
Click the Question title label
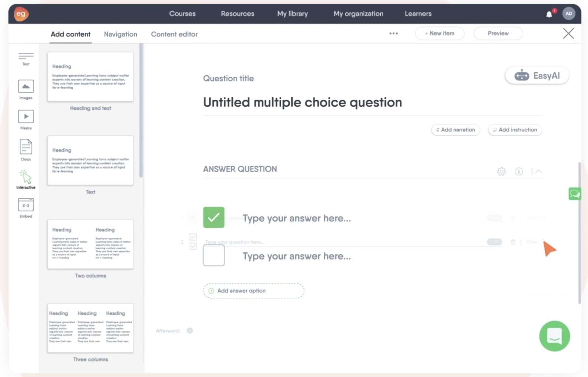pyautogui.click(x=228, y=78)
